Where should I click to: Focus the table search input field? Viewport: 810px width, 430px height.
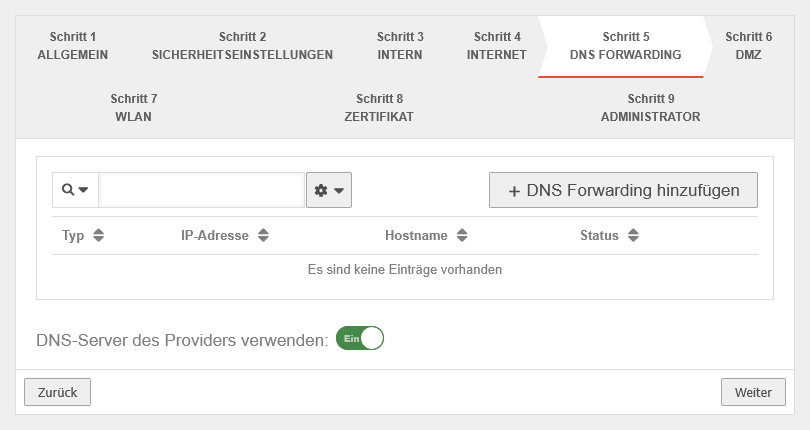pyautogui.click(x=201, y=190)
